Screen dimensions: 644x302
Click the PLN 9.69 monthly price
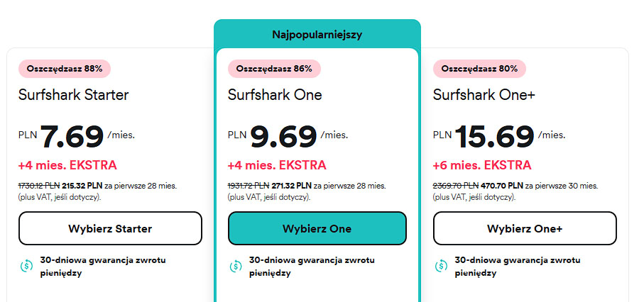pos(288,136)
